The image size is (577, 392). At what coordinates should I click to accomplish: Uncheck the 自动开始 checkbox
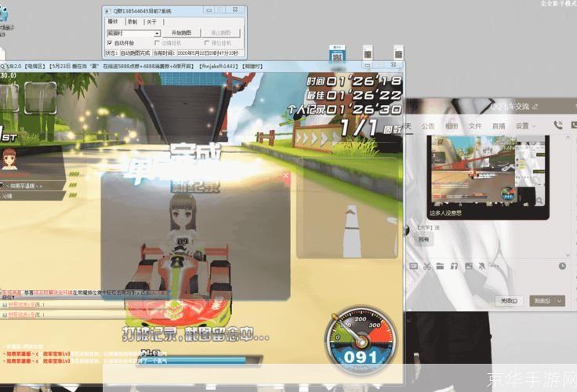tap(110, 43)
